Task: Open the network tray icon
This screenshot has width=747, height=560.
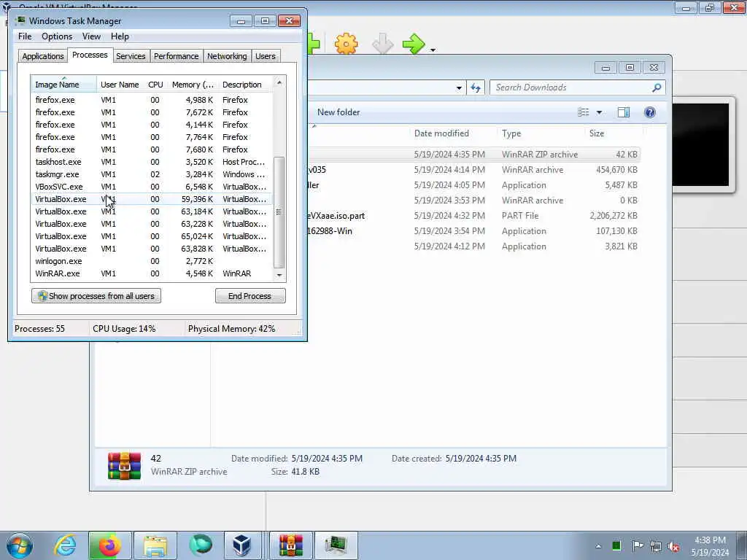Action: (x=656, y=546)
